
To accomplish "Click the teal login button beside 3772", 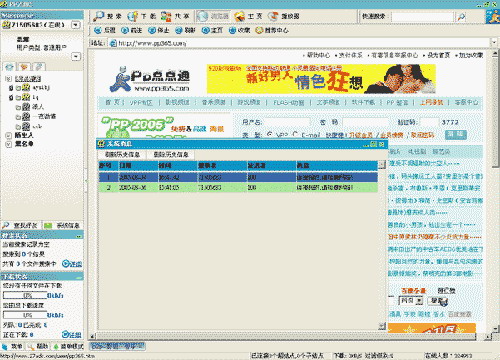I will click(456, 134).
